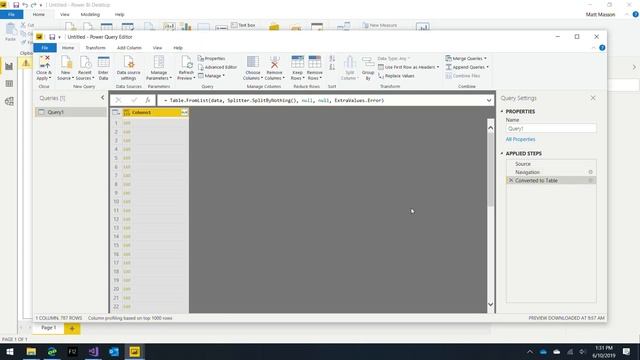This screenshot has height=360, width=640.
Task: Click the Group By icon
Action: pyautogui.click(x=368, y=62)
